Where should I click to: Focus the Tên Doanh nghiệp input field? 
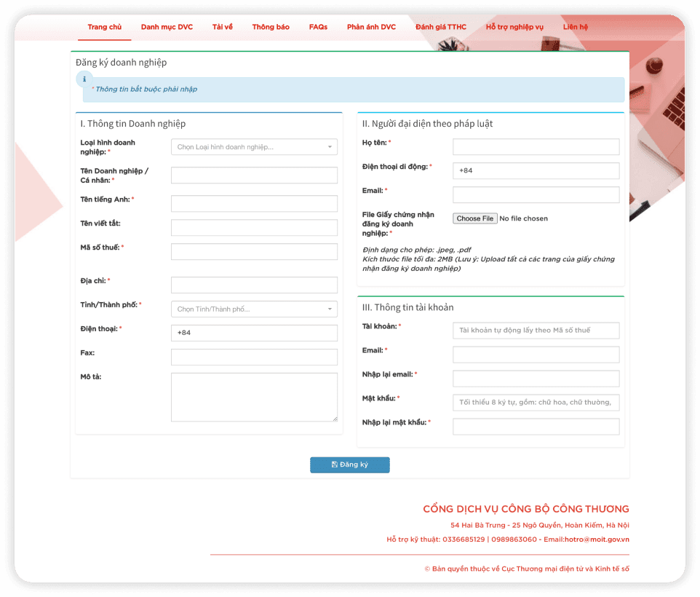(x=253, y=175)
